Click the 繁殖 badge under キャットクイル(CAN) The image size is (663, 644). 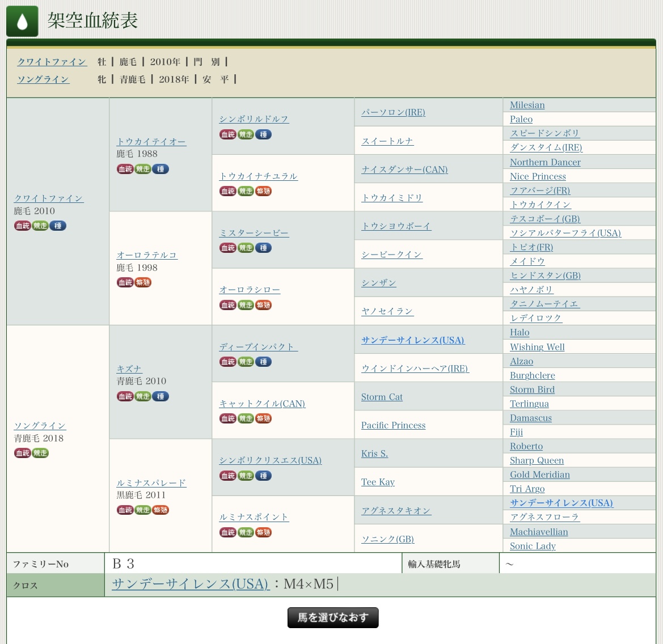tap(263, 418)
